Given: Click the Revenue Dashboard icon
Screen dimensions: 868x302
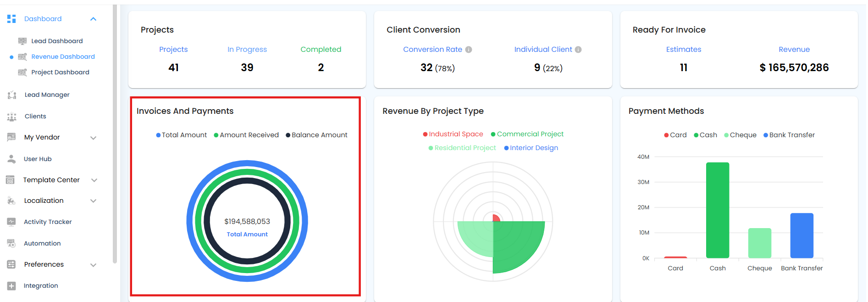Looking at the screenshot, I should [22, 56].
